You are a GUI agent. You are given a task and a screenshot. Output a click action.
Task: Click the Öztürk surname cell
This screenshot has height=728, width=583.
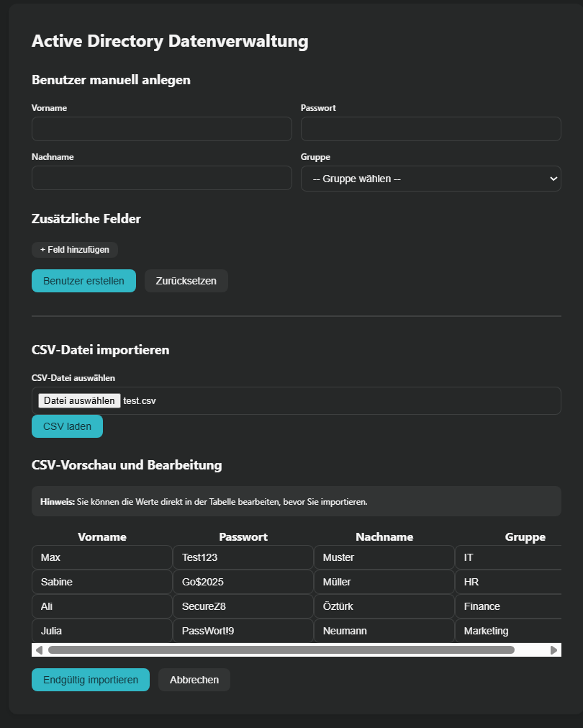[384, 606]
